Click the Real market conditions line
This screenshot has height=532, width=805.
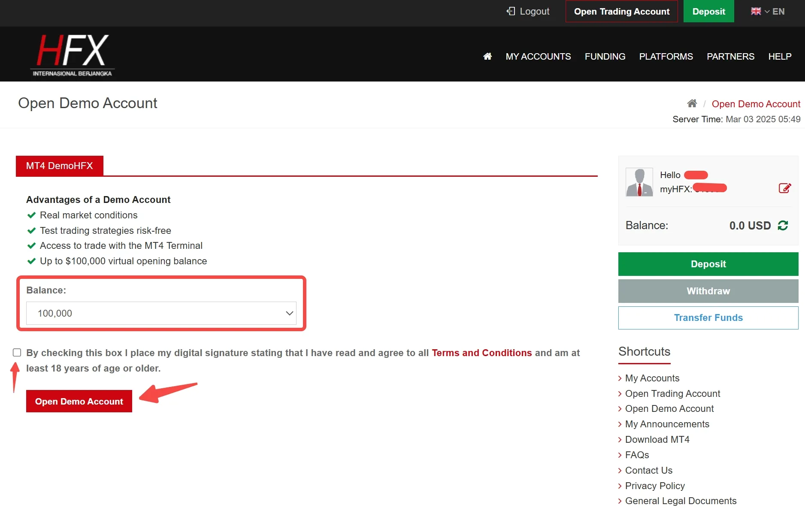[x=88, y=215]
